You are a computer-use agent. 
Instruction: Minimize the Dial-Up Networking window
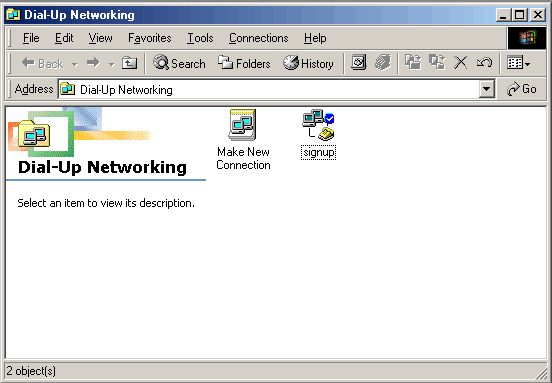point(503,15)
